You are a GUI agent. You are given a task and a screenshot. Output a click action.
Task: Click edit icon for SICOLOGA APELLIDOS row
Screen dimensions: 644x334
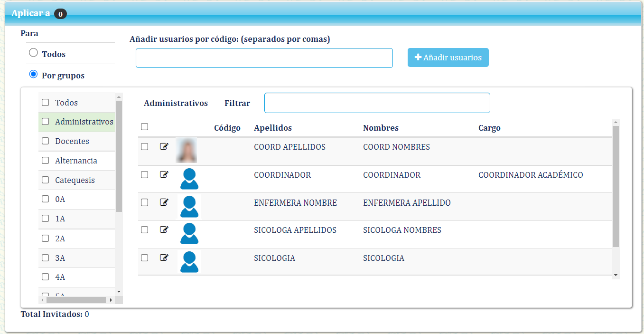pyautogui.click(x=164, y=230)
